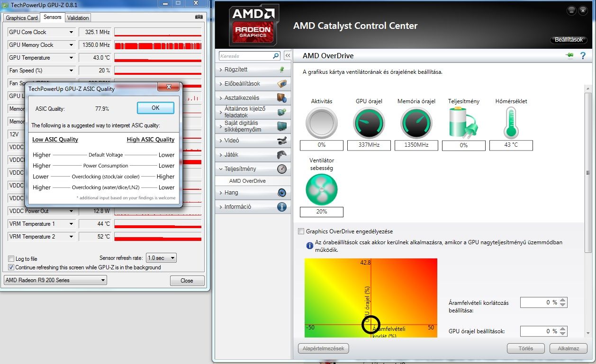Image resolution: width=596 pixels, height=364 pixels.
Task: Click the Memória órajel gauge icon
Action: [416, 123]
